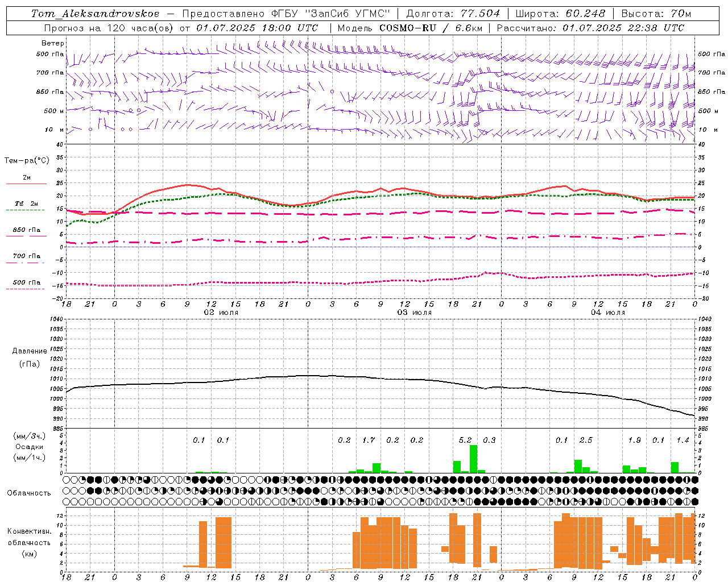Click the elevation label Высота: 70м
The width and height of the screenshot is (728, 582).
(656, 14)
